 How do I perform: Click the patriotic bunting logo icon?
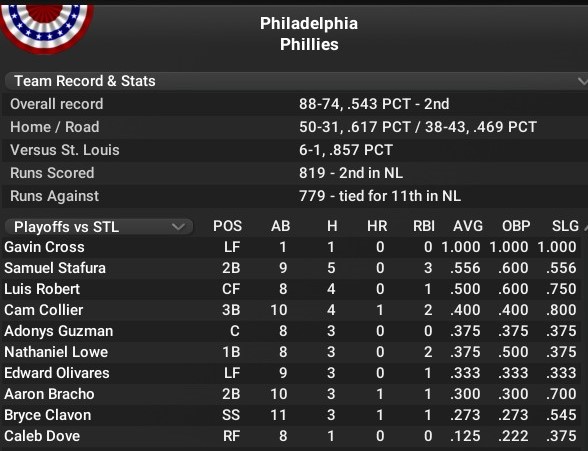click(x=44, y=26)
